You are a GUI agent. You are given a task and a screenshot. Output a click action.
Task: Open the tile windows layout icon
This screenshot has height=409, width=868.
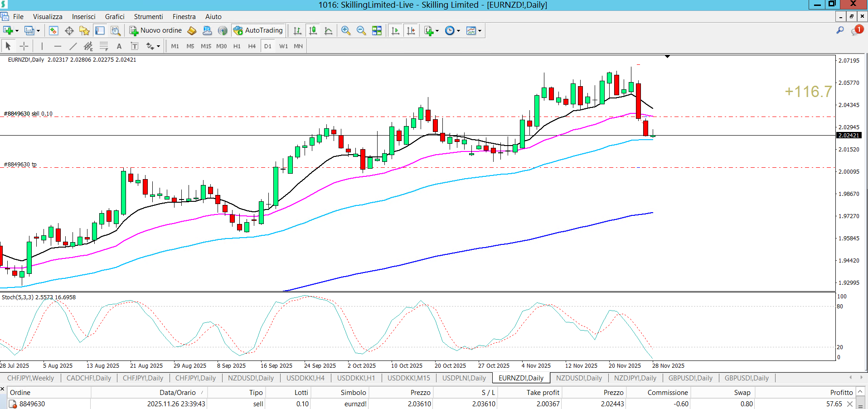377,30
